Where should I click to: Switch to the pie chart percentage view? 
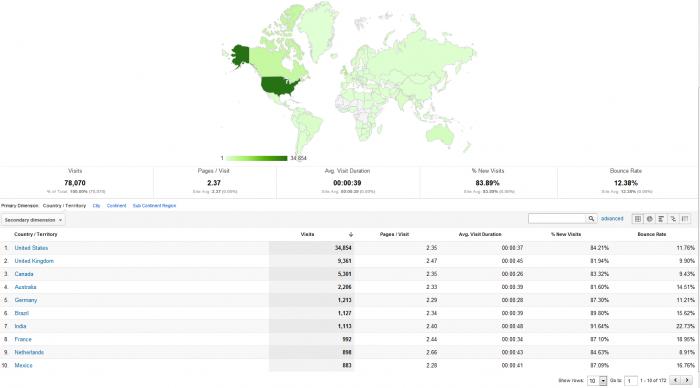tap(650, 219)
